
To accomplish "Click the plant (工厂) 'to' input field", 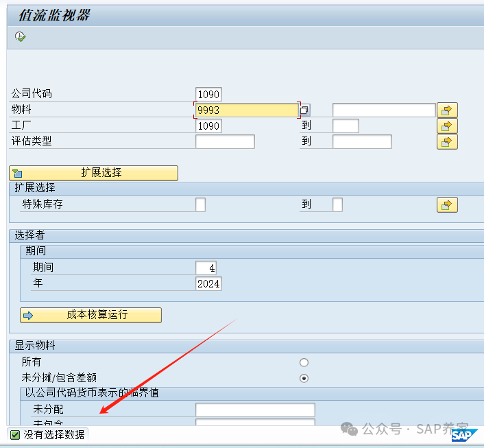I will 346,126.
